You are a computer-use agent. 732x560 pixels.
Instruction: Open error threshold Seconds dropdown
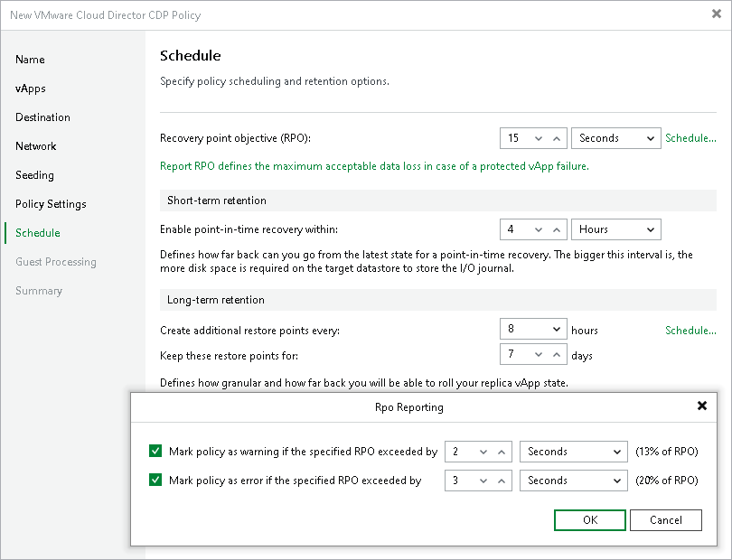point(573,481)
